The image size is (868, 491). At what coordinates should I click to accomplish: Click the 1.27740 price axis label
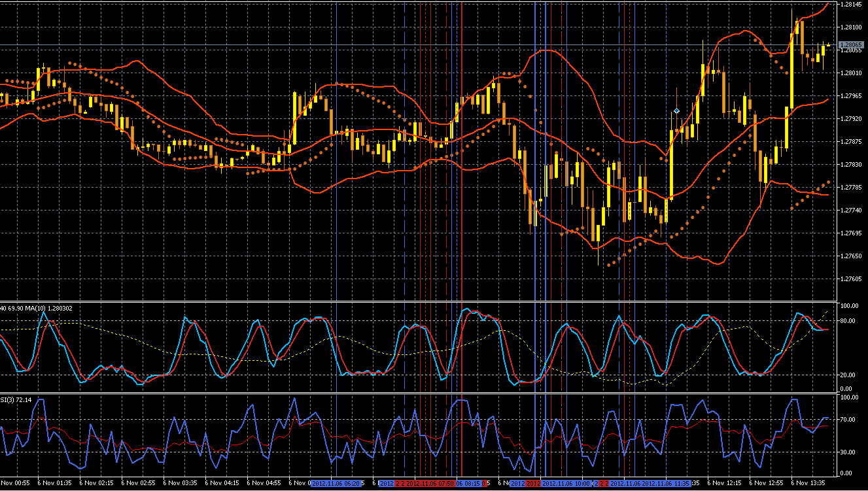pyautogui.click(x=851, y=211)
